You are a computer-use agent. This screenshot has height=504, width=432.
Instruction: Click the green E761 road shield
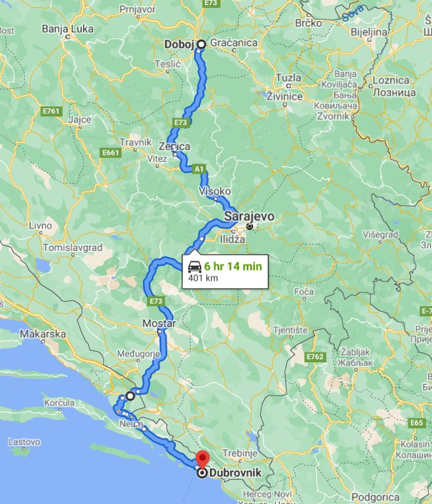[x=52, y=111]
